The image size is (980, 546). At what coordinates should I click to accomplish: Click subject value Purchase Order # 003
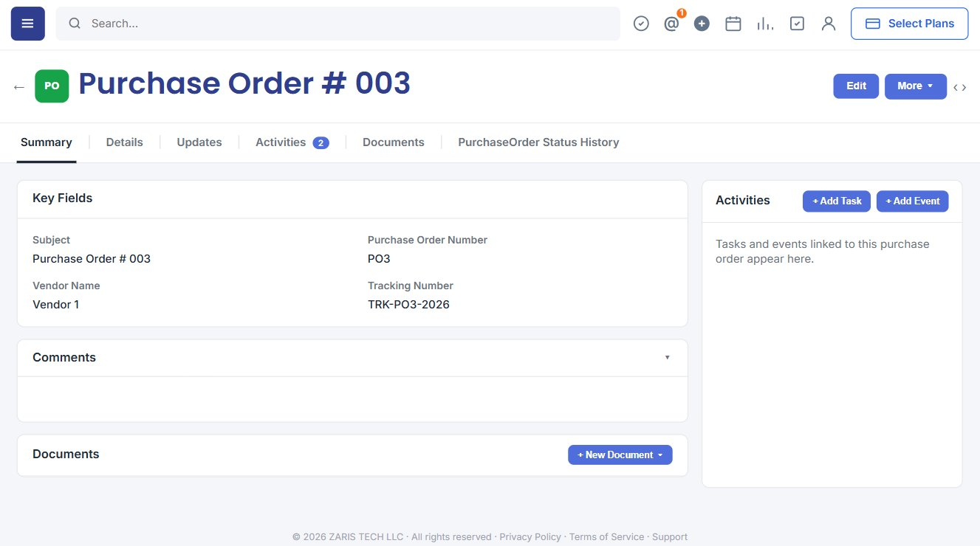tap(92, 258)
